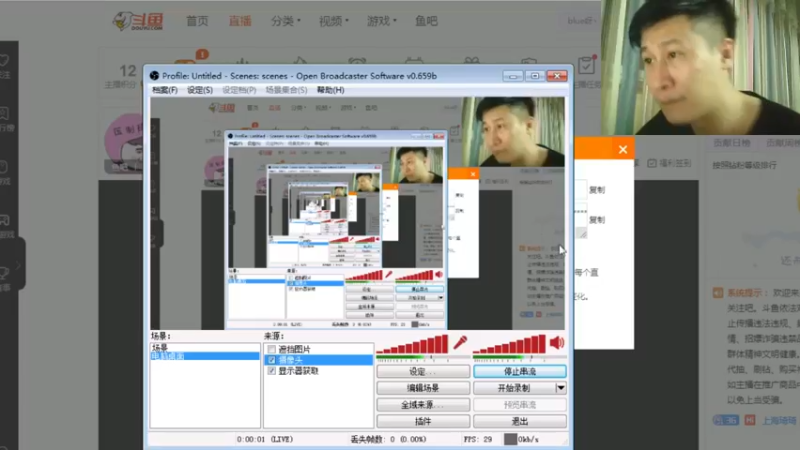
Task: Toggle the 摄像头 source checkbox
Action: 271,360
